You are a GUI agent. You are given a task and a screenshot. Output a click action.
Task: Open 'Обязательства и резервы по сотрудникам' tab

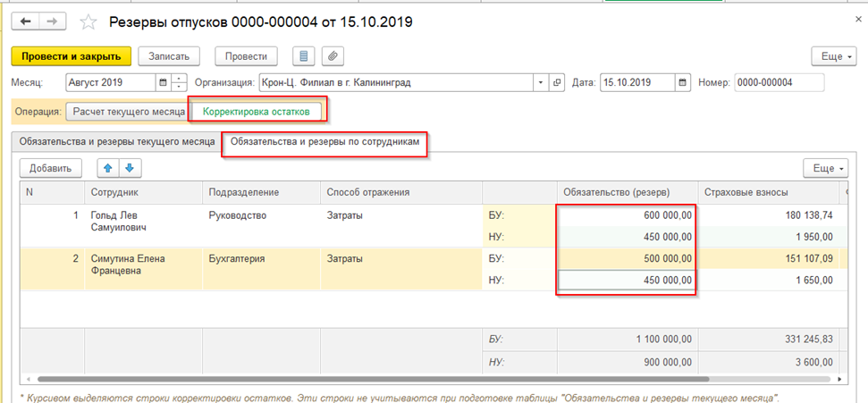click(x=324, y=142)
